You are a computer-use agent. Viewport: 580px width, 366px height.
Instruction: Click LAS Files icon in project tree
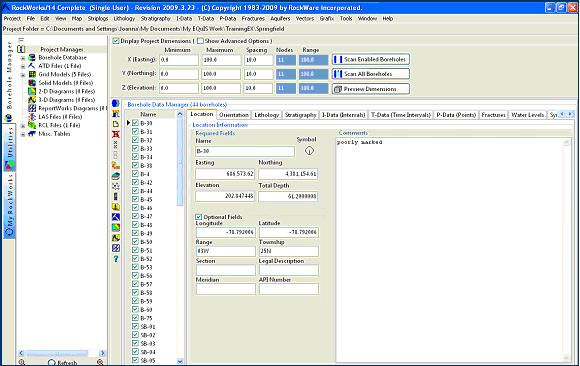(32, 117)
